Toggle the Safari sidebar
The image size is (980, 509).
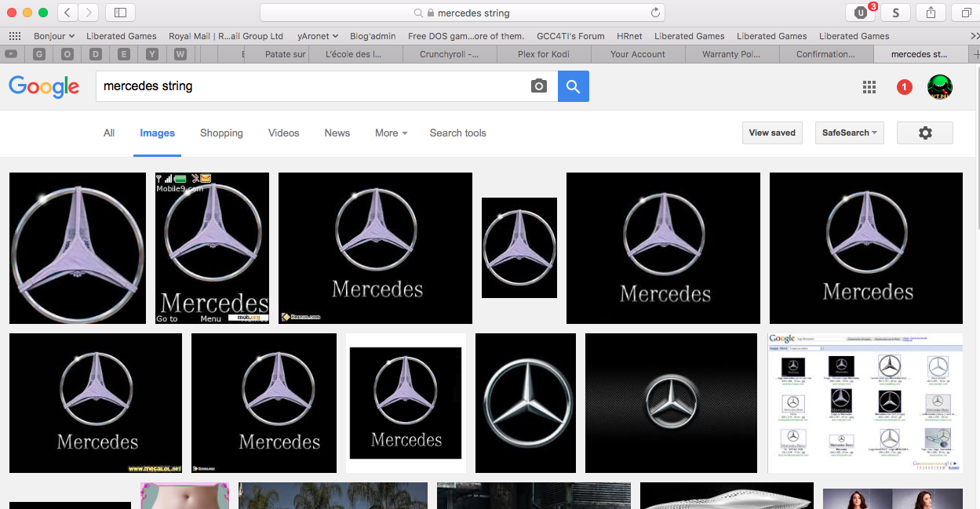tap(120, 13)
